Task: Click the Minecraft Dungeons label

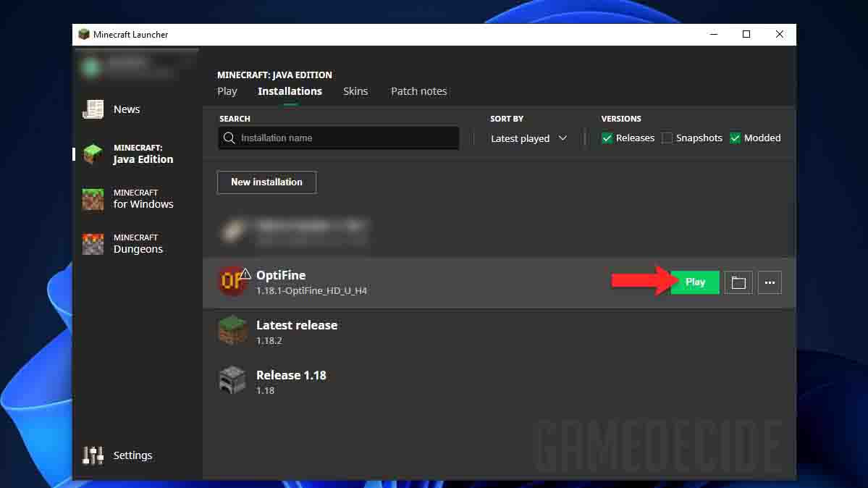Action: (138, 244)
